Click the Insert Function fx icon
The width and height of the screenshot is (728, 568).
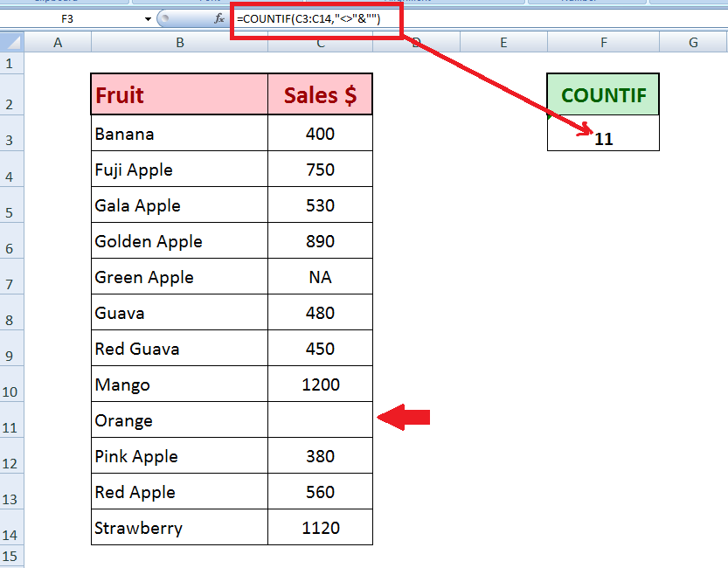point(219,18)
